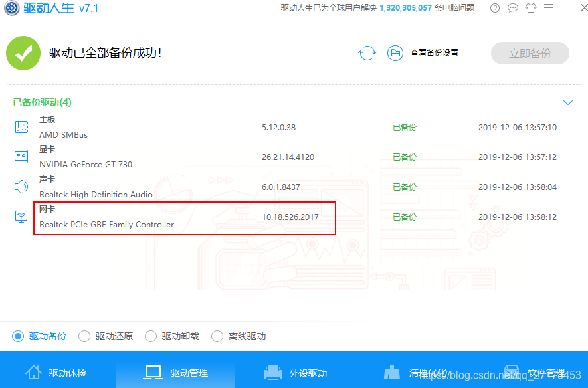The height and width of the screenshot is (388, 588).
Task: Click the backup folder icon
Action: 395,53
